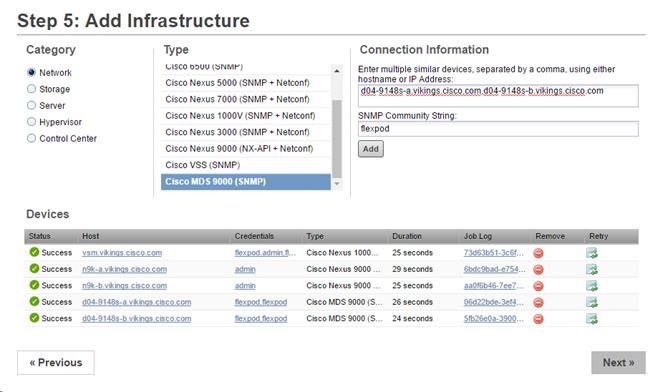Viewport: 658px width, 392px height.
Task: Select the Hypervisor category
Action: tap(31, 122)
